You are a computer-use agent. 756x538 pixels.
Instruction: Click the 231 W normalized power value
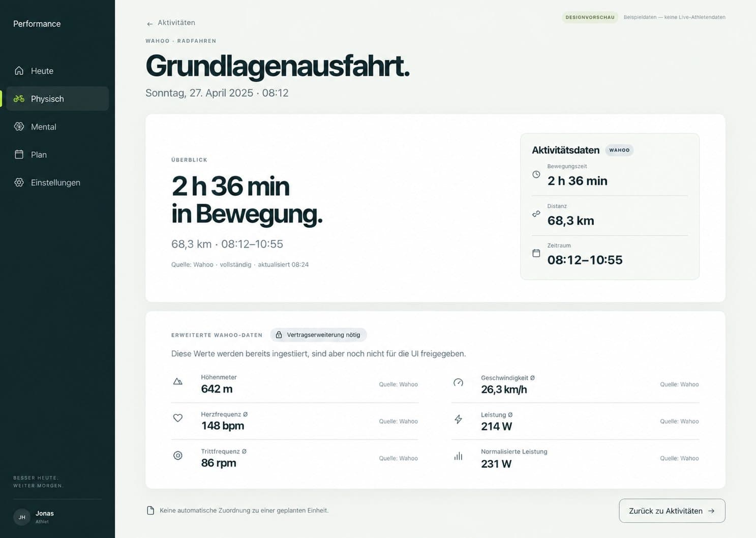tap(496, 464)
